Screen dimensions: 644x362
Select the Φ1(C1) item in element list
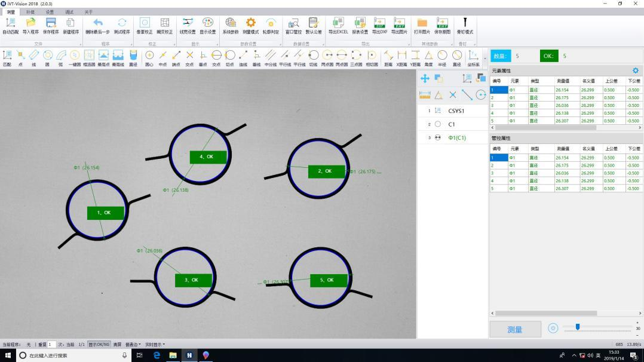point(456,138)
